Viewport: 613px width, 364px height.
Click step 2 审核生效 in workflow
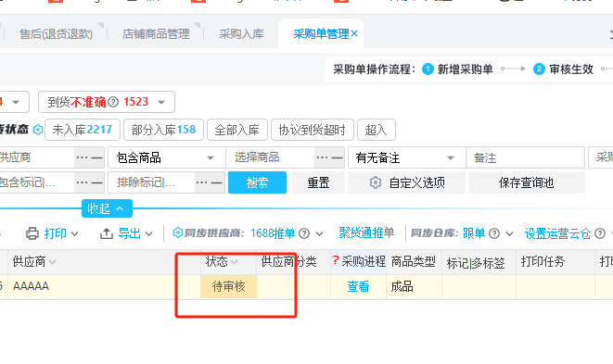point(563,69)
